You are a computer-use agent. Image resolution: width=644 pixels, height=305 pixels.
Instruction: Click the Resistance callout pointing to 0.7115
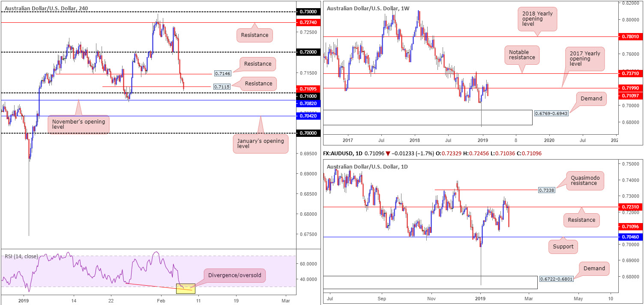pyautogui.click(x=258, y=83)
